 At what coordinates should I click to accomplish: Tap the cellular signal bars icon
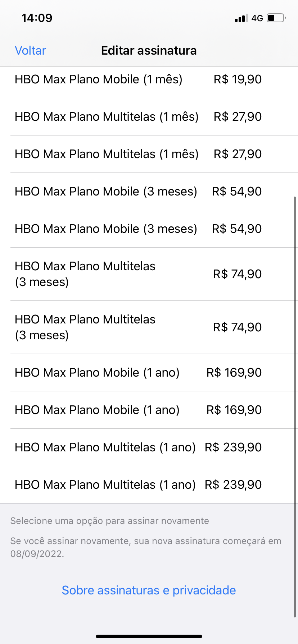coord(241,18)
